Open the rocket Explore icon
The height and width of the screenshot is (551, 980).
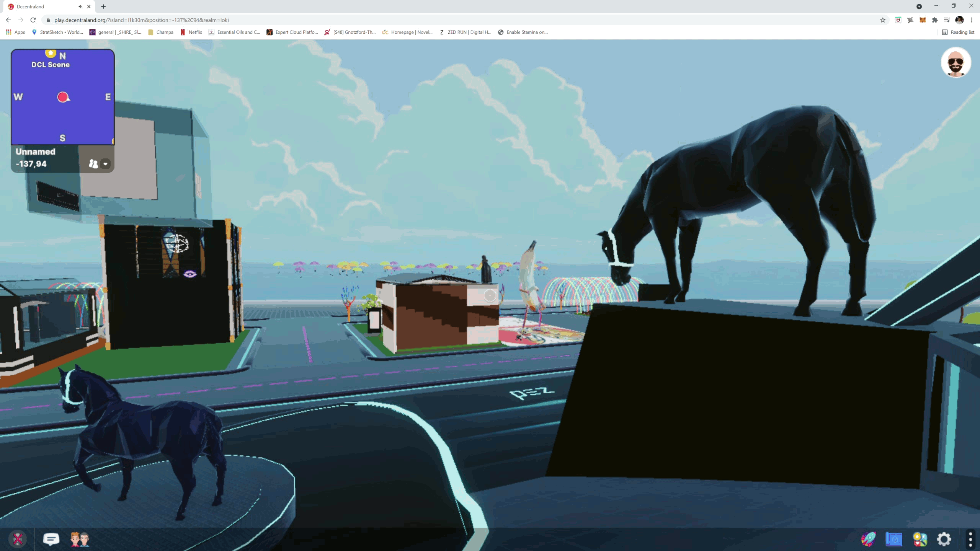869,539
